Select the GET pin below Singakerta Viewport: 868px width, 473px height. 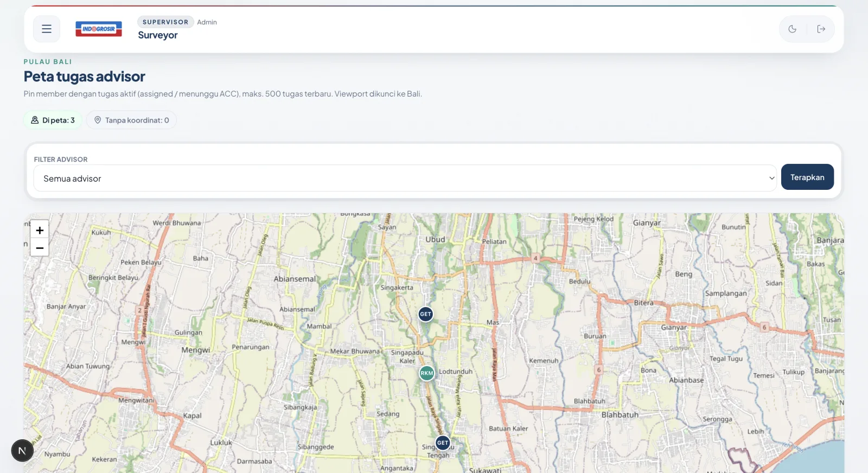pyautogui.click(x=426, y=314)
